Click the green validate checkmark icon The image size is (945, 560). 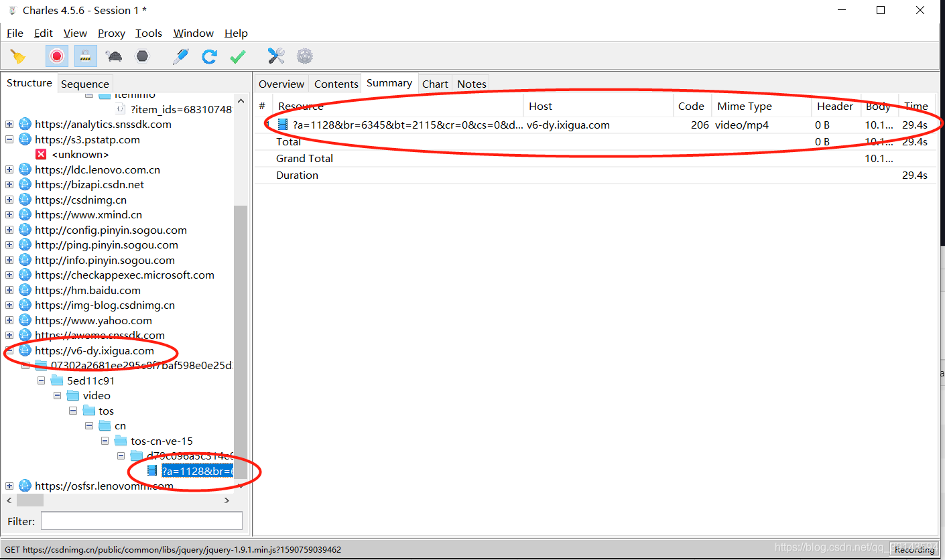pyautogui.click(x=238, y=56)
